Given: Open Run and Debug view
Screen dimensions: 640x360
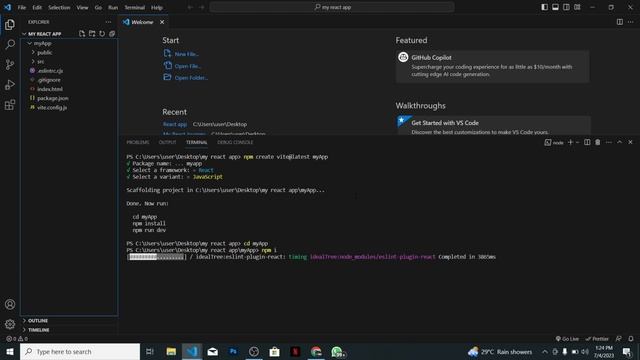Looking at the screenshot, I should [x=10, y=84].
